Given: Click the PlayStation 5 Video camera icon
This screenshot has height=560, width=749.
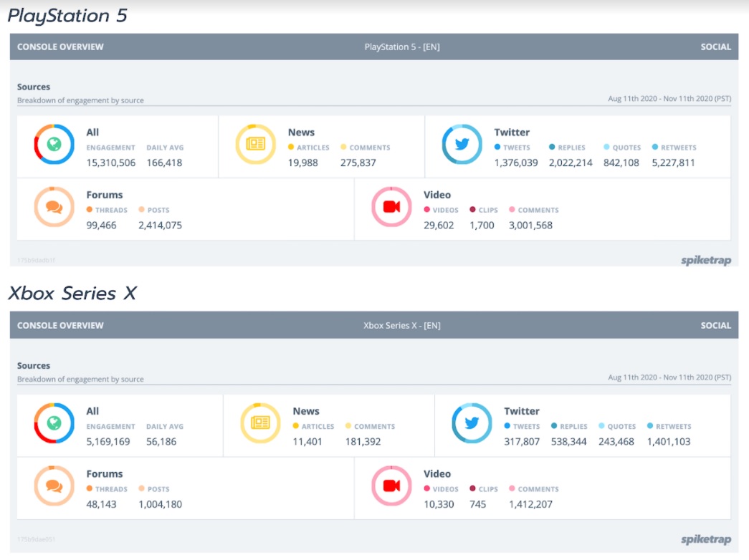Looking at the screenshot, I should (x=391, y=207).
